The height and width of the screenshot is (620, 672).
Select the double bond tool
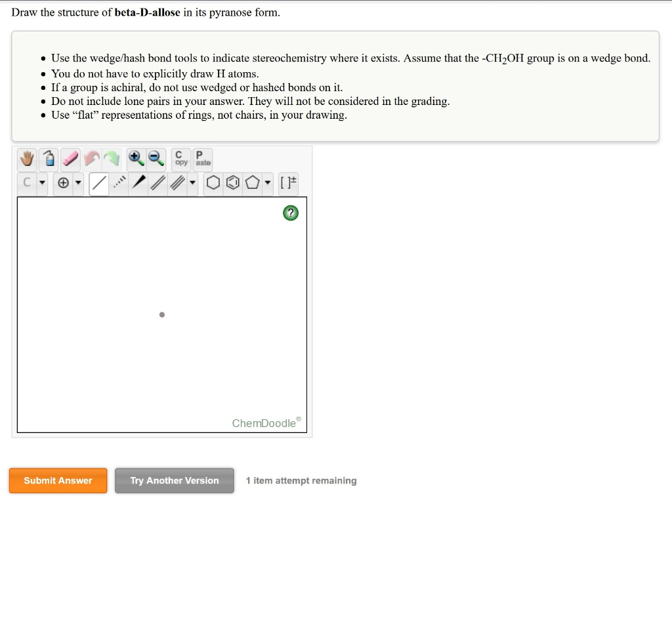pyautogui.click(x=157, y=182)
